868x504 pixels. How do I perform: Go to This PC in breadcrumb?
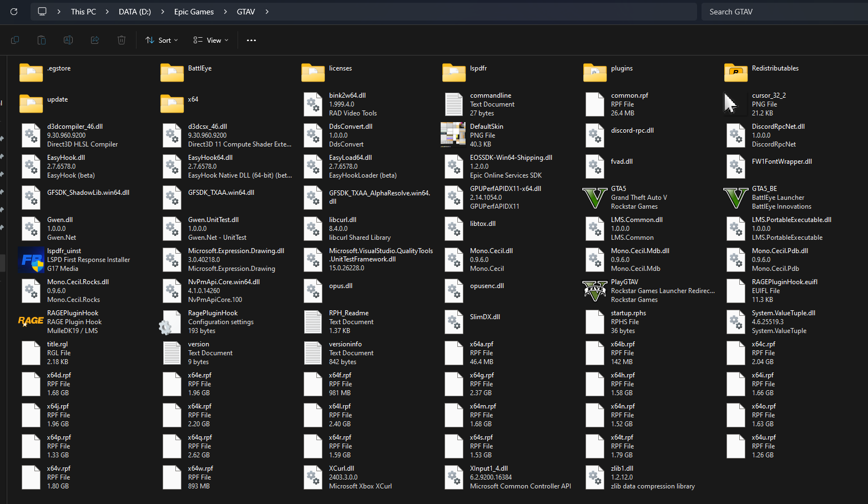point(83,12)
